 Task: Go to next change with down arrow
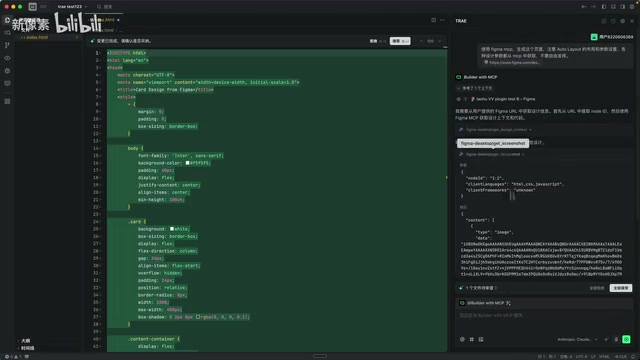pyautogui.click(x=440, y=41)
